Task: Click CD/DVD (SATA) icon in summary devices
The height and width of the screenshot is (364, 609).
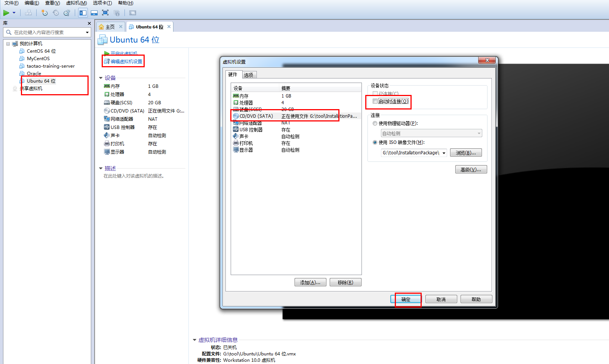Action: pyautogui.click(x=107, y=111)
